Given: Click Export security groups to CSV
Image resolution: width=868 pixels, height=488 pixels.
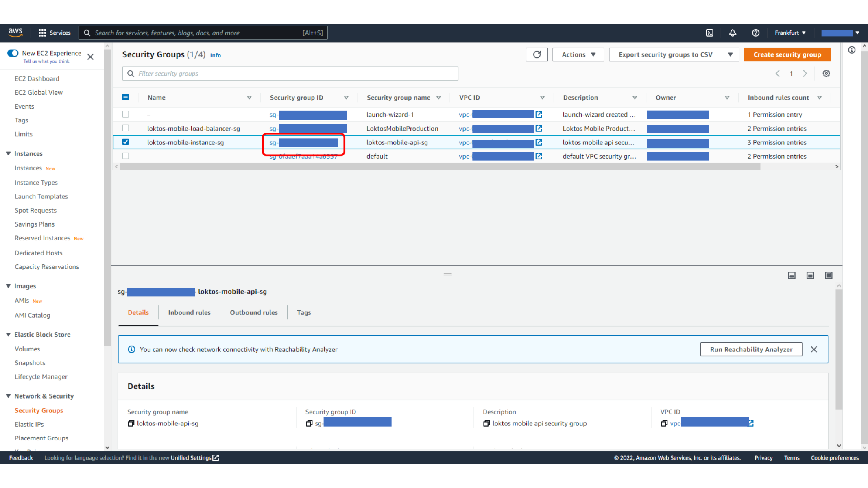Looking at the screenshot, I should pos(665,54).
